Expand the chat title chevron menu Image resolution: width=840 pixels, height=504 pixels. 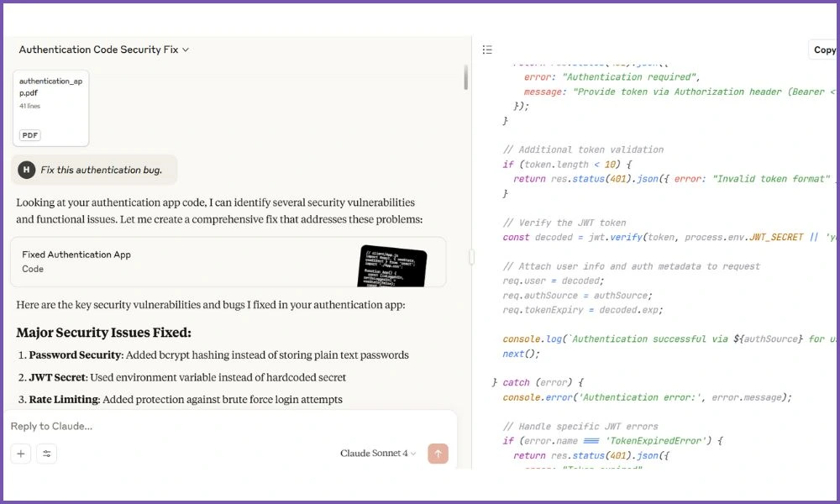coord(186,50)
